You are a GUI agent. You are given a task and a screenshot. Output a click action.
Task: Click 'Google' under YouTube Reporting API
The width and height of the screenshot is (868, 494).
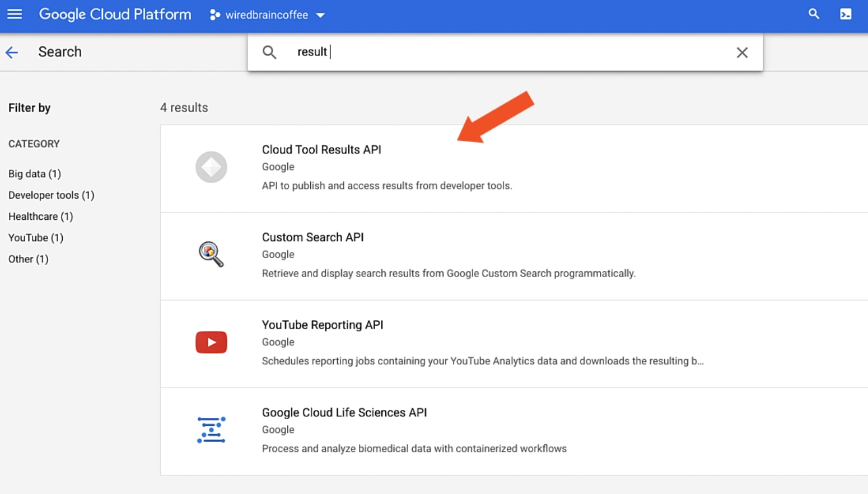click(278, 342)
